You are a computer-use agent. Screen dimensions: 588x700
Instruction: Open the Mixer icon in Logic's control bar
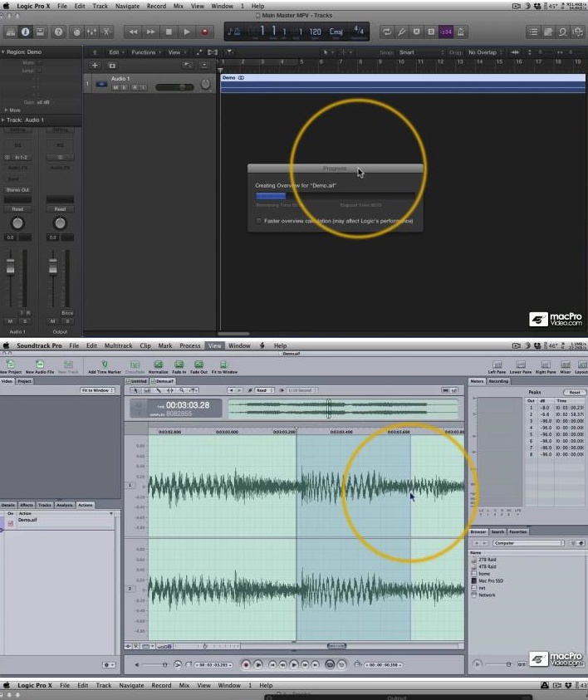coord(91,32)
